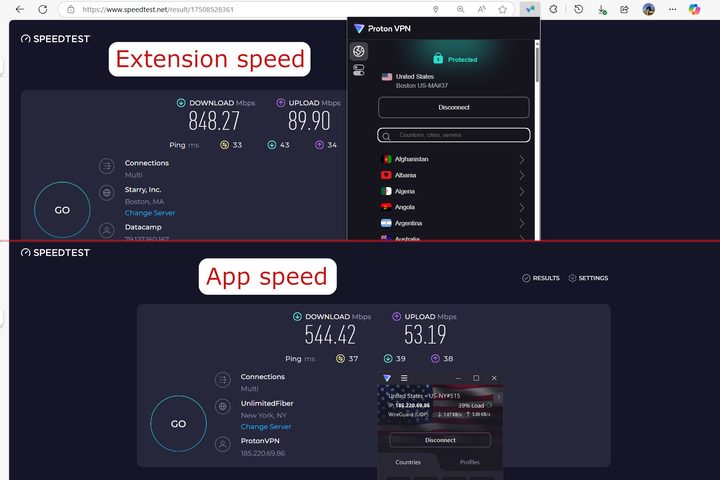This screenshot has width=720, height=480.
Task: Select the Argentina country row
Action: (454, 224)
